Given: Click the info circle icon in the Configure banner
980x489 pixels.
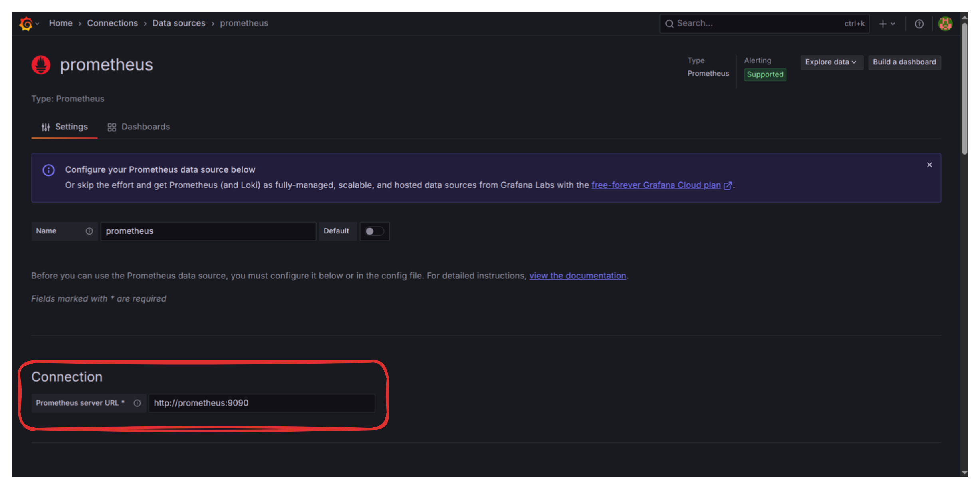Looking at the screenshot, I should (48, 170).
